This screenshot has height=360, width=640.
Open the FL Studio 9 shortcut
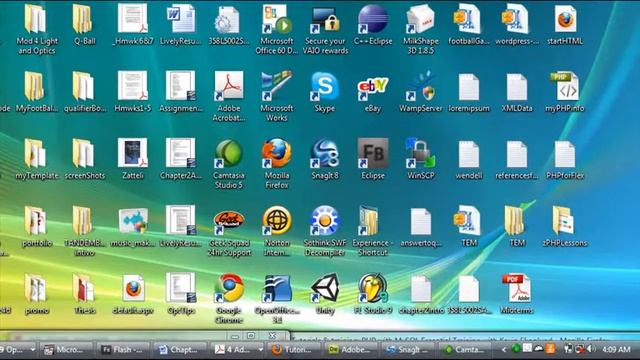[x=373, y=289]
